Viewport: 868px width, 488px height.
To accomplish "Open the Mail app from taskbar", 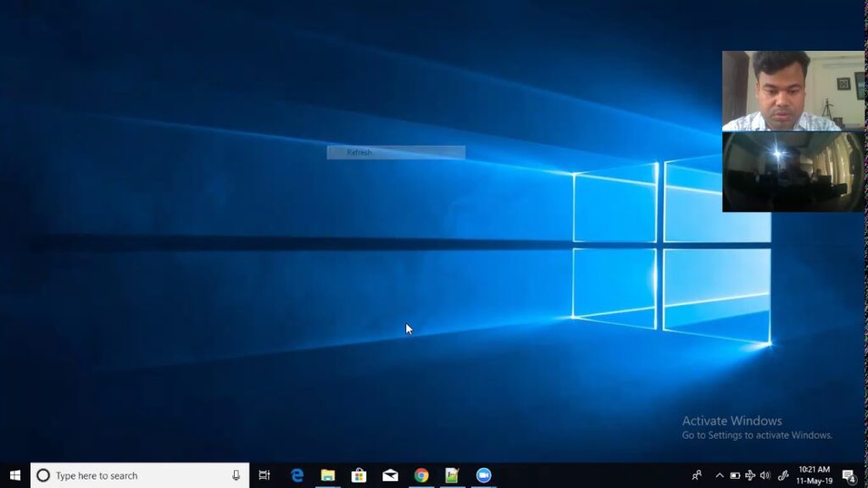I will pyautogui.click(x=390, y=475).
